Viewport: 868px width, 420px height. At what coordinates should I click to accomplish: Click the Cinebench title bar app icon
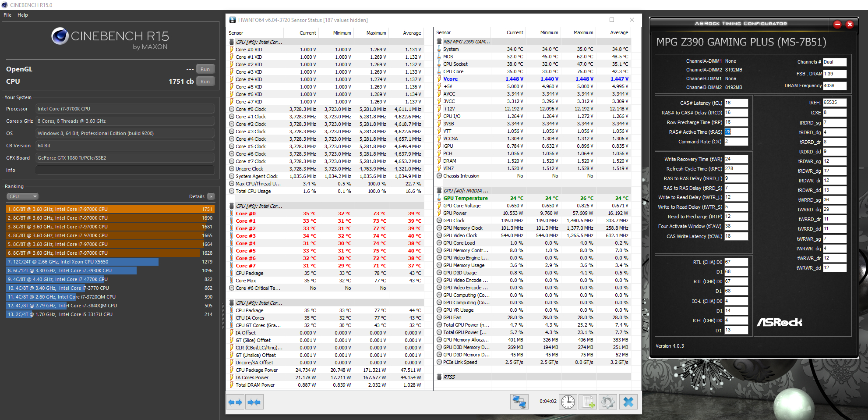[x=5, y=5]
